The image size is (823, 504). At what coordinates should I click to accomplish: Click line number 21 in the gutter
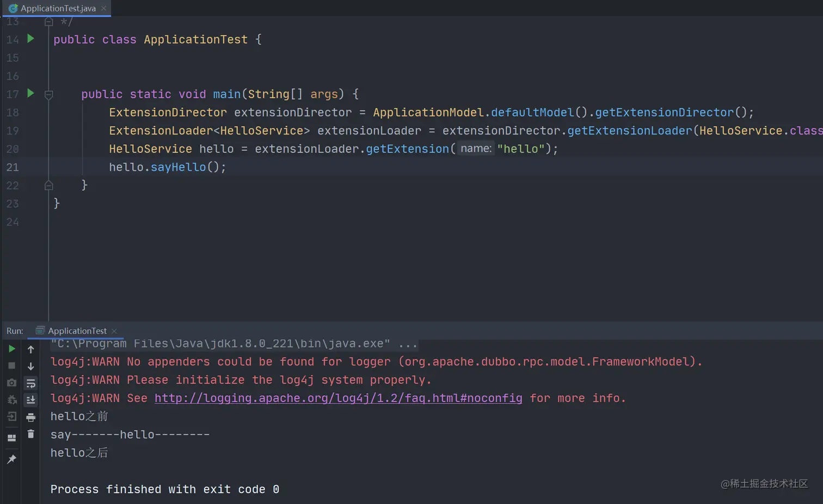coord(13,167)
